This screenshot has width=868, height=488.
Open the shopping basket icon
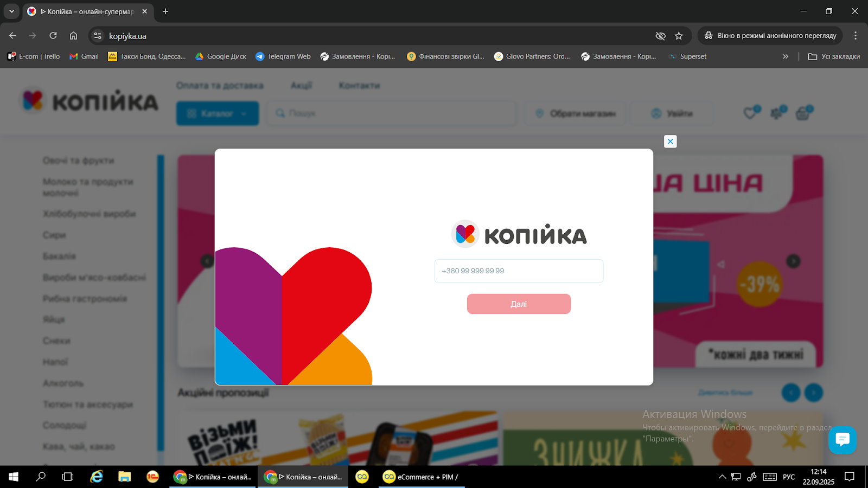pyautogui.click(x=802, y=113)
